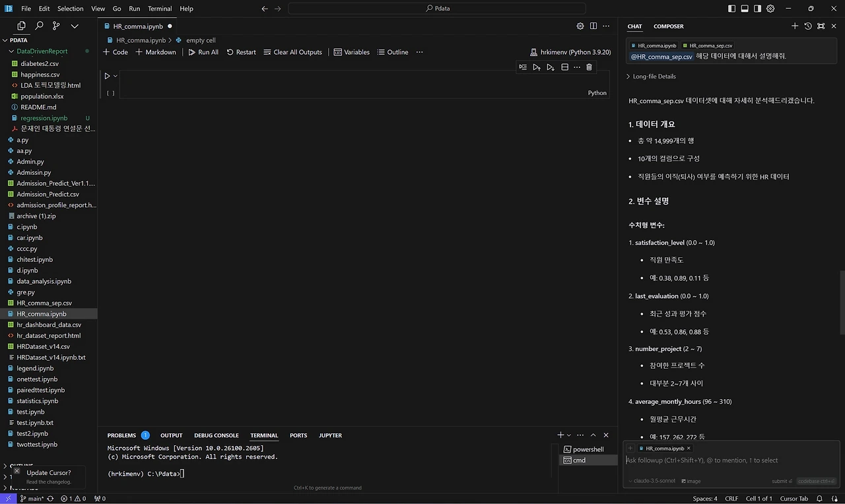Screen dimensions: 845x504
Task: Open the main branch selector
Action: [31, 499]
